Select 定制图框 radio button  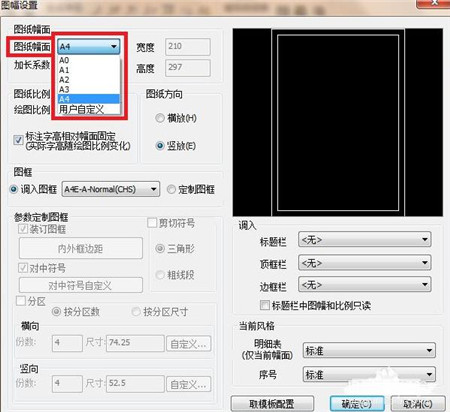(171, 189)
